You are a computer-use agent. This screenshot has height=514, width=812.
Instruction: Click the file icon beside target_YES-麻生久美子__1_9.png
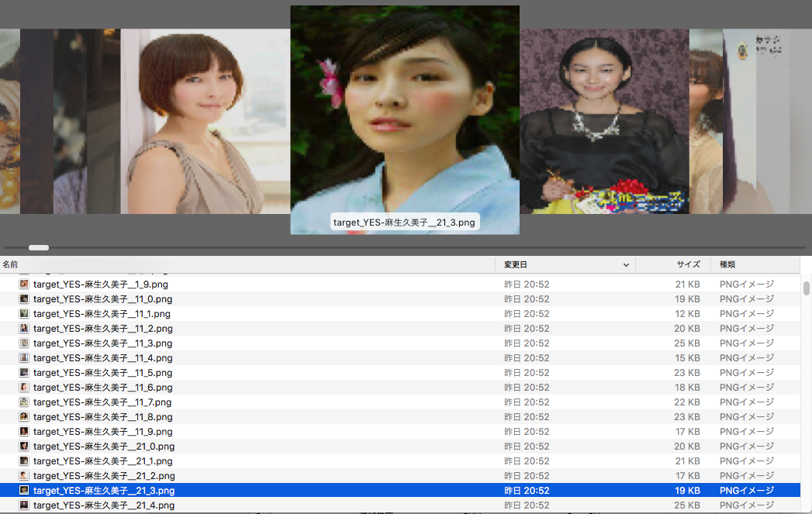(24, 285)
